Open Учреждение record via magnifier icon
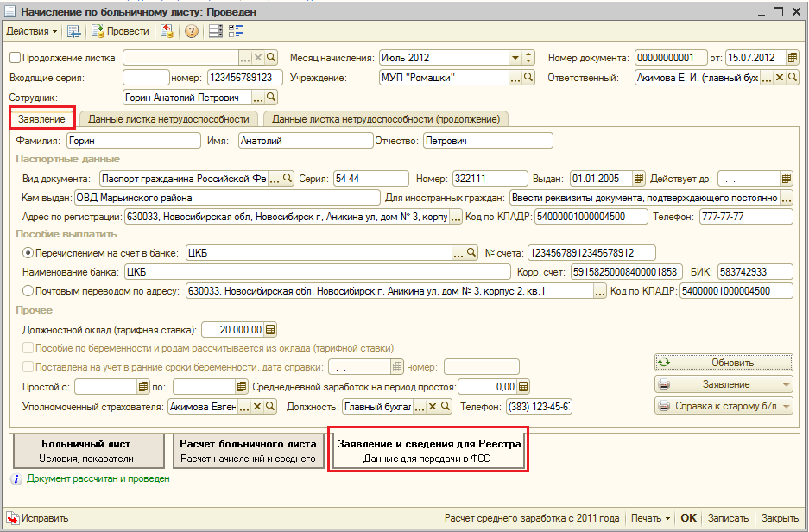Image resolution: width=809 pixels, height=532 pixels. pyautogui.click(x=528, y=78)
